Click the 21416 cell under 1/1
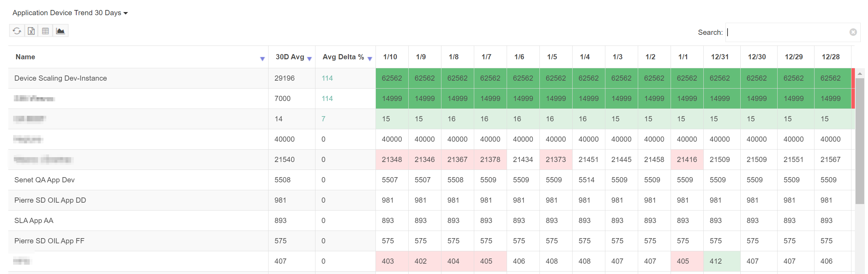Screen dimensions: 868x274 coord(687,160)
